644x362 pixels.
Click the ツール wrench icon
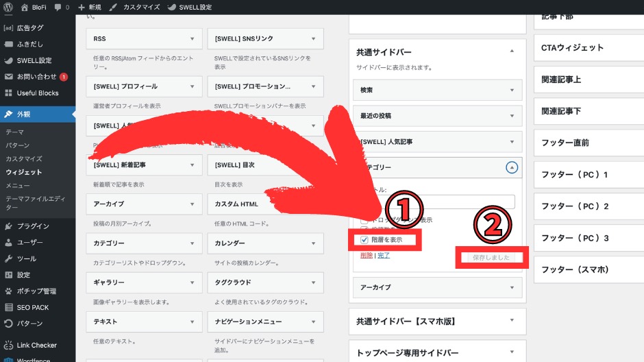coord(8,258)
